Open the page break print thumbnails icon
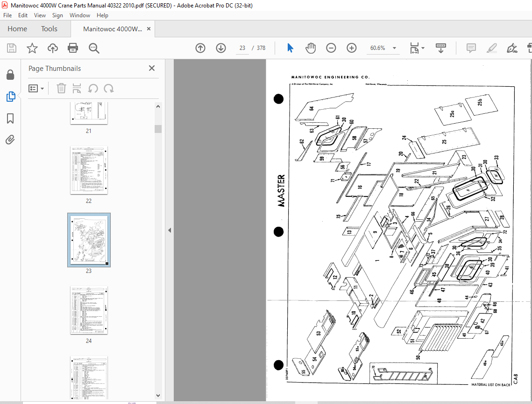 [x=77, y=89]
